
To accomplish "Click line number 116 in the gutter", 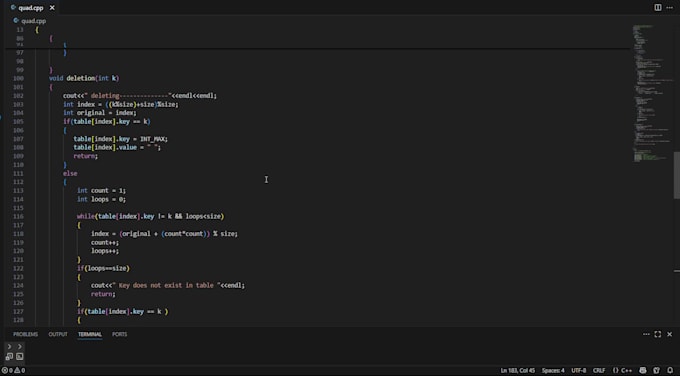I will [18, 216].
